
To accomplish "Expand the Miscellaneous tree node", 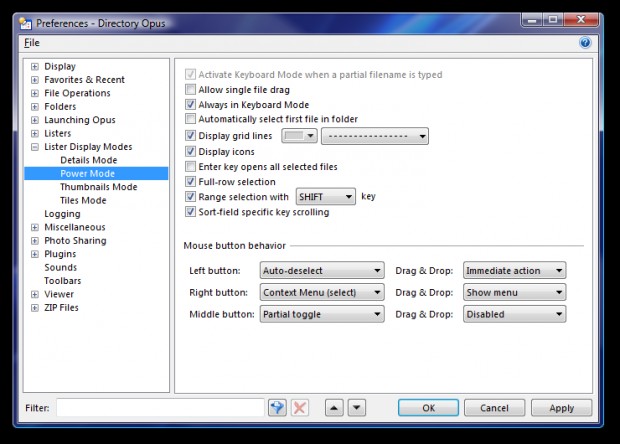I will click(35, 227).
